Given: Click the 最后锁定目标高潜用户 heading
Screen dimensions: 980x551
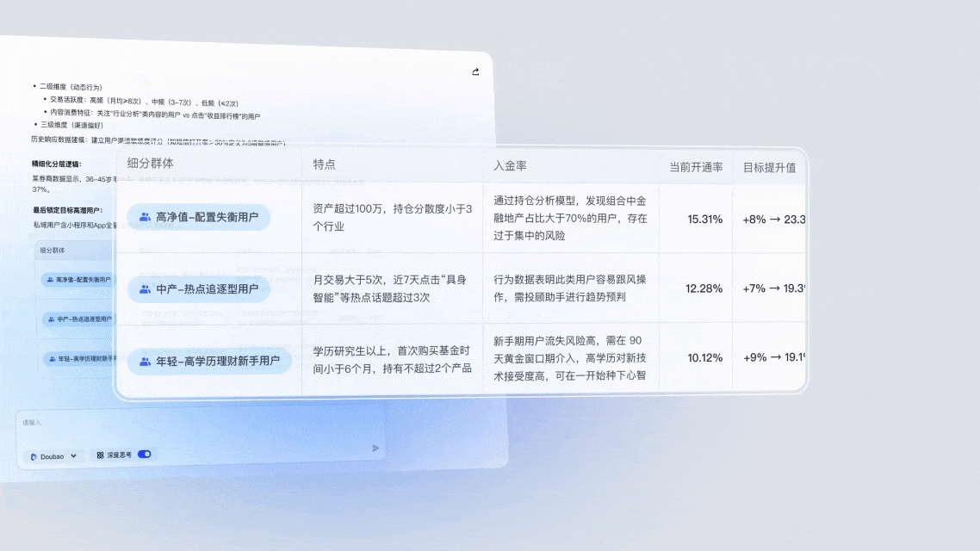Looking at the screenshot, I should [67, 211].
